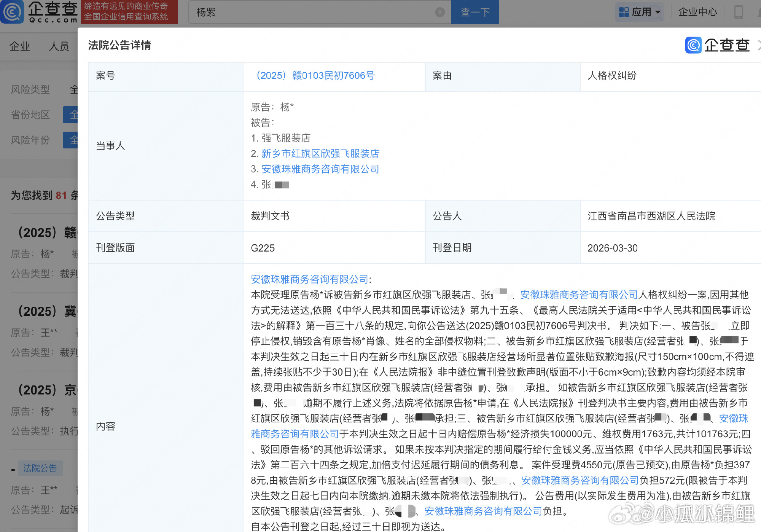Open the 应用 apps grid icon
This screenshot has width=761, height=532.
click(624, 12)
